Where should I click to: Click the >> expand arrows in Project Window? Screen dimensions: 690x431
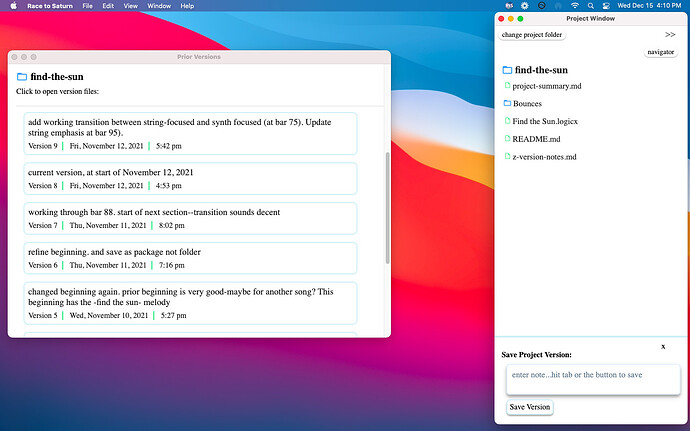click(670, 34)
